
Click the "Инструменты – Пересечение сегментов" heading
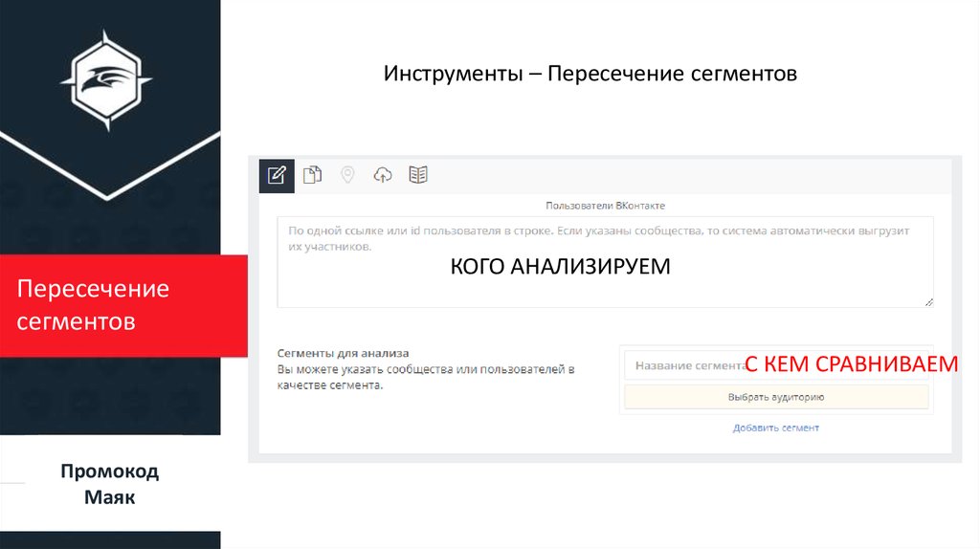pos(590,74)
